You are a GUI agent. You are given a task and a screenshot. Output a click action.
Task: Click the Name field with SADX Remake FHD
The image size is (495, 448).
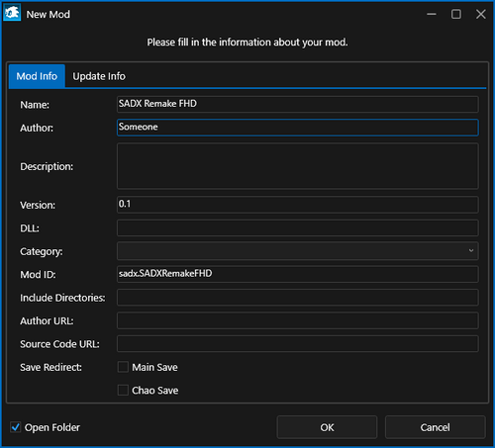pos(298,104)
